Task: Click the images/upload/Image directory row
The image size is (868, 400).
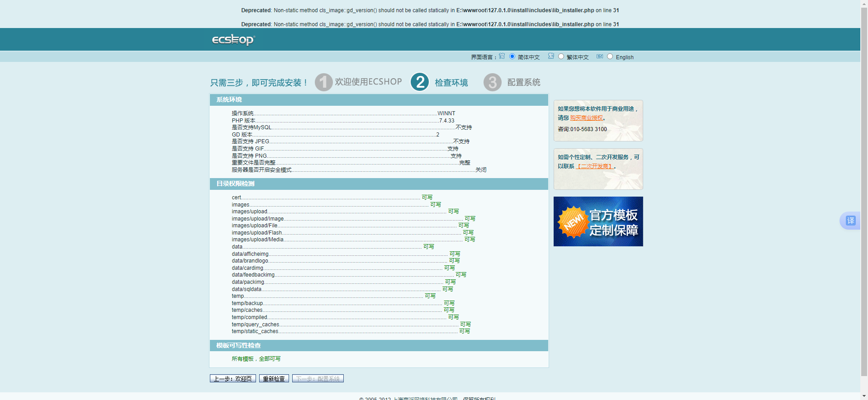Action: [x=353, y=219]
